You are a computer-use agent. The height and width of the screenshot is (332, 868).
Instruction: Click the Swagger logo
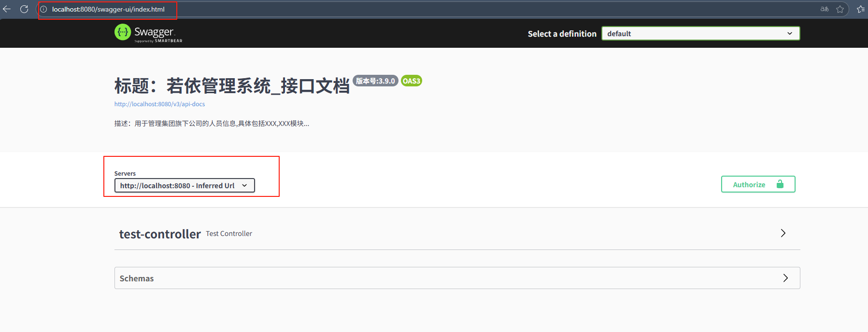click(148, 33)
